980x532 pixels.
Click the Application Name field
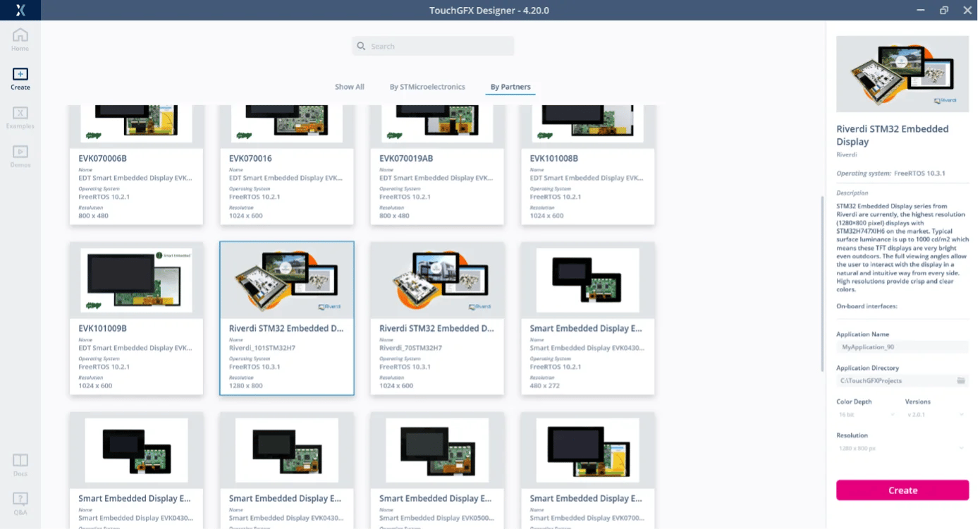tap(902, 347)
